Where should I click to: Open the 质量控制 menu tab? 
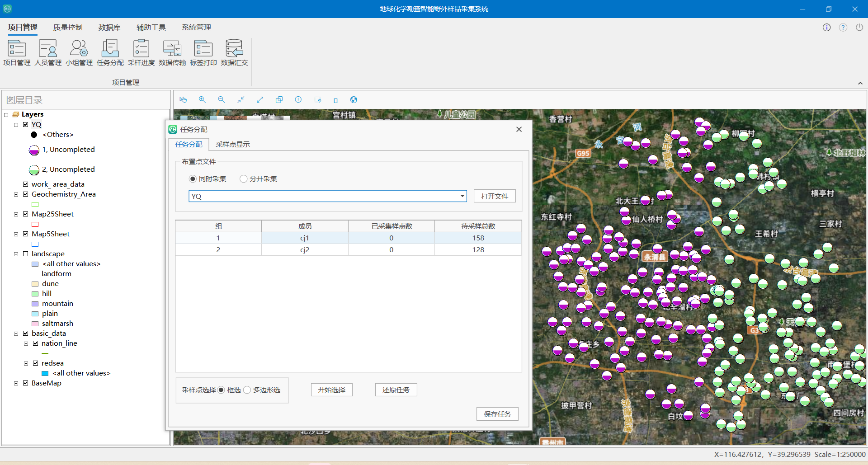click(x=68, y=28)
